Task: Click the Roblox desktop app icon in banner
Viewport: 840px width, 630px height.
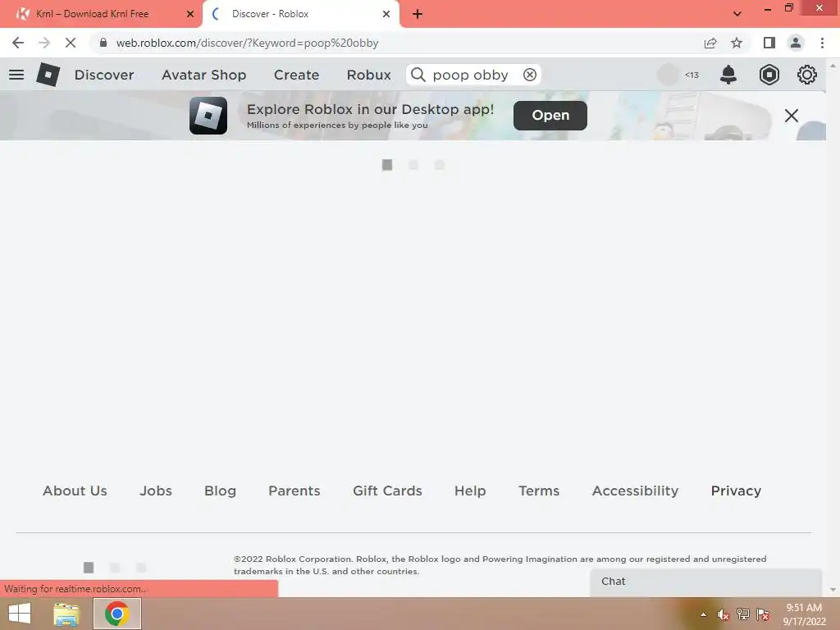Action: 208,115
